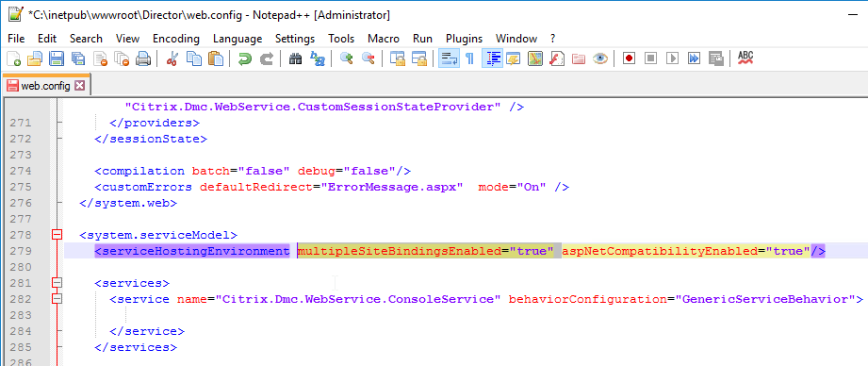Open Folder as Workspace icon

[579, 58]
